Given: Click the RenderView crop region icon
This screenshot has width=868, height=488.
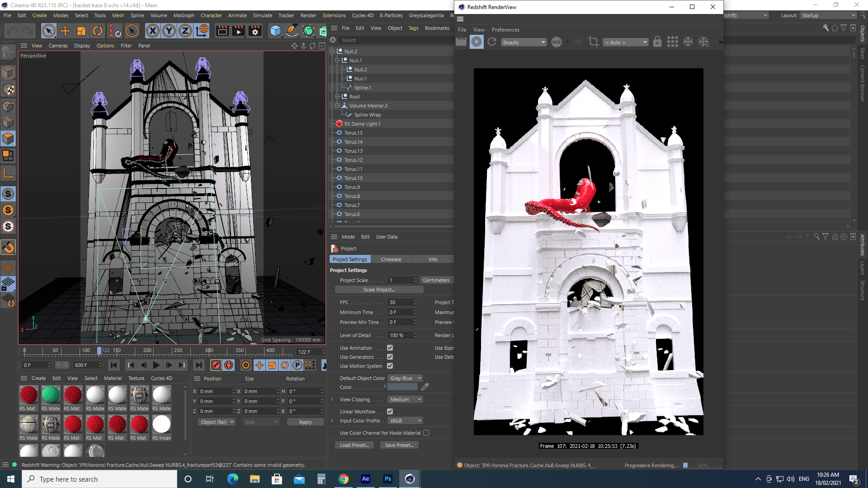Looking at the screenshot, I should 593,42.
